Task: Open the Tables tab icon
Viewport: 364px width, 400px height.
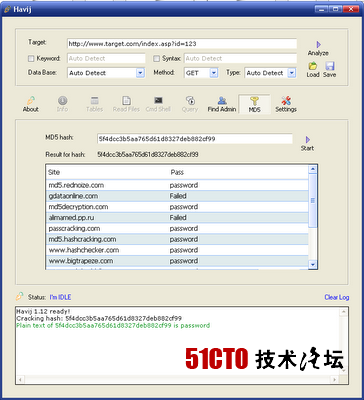Action: pyautogui.click(x=95, y=100)
